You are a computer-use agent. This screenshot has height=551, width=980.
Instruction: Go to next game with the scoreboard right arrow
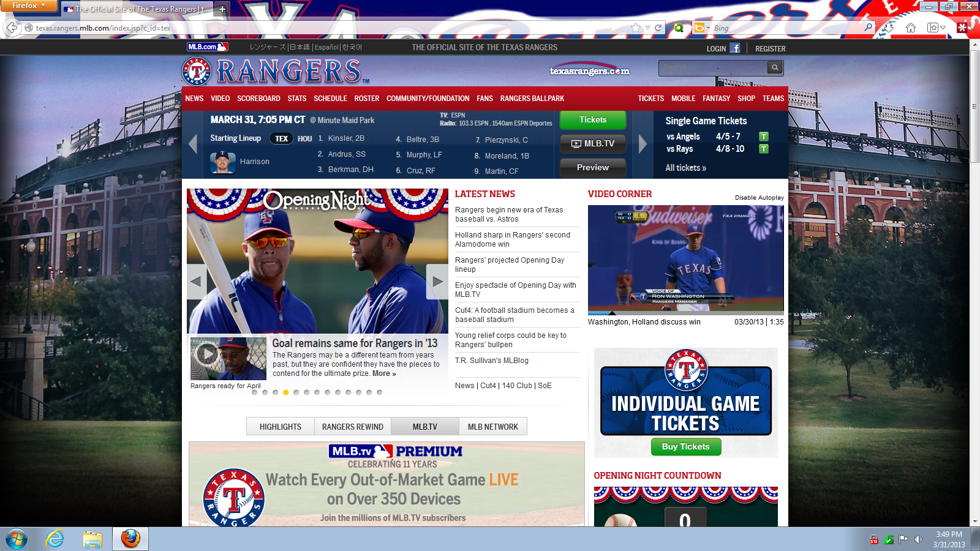coord(643,144)
